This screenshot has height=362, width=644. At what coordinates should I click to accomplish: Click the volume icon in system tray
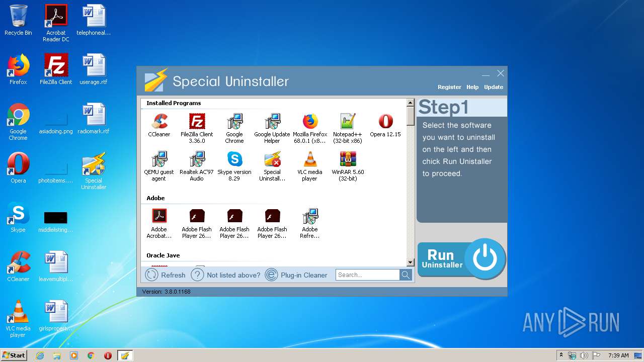click(584, 355)
